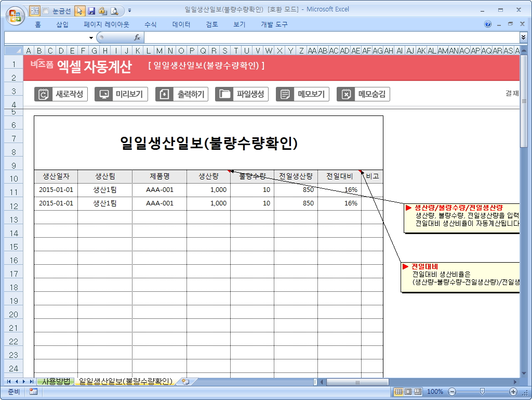Image resolution: width=532 pixels, height=400 pixels.
Task: Switch to Page Layout view in status bar
Action: [x=408, y=392]
